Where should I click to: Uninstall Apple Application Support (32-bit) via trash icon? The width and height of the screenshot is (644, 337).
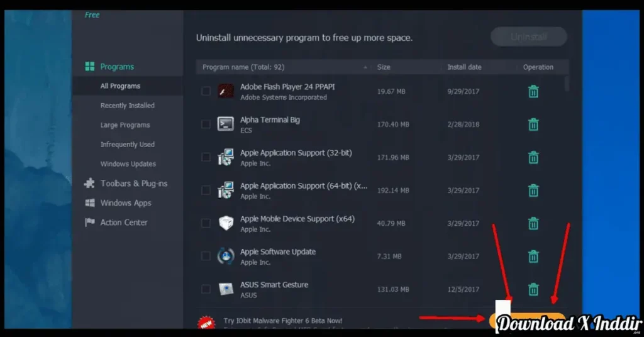[x=533, y=158]
